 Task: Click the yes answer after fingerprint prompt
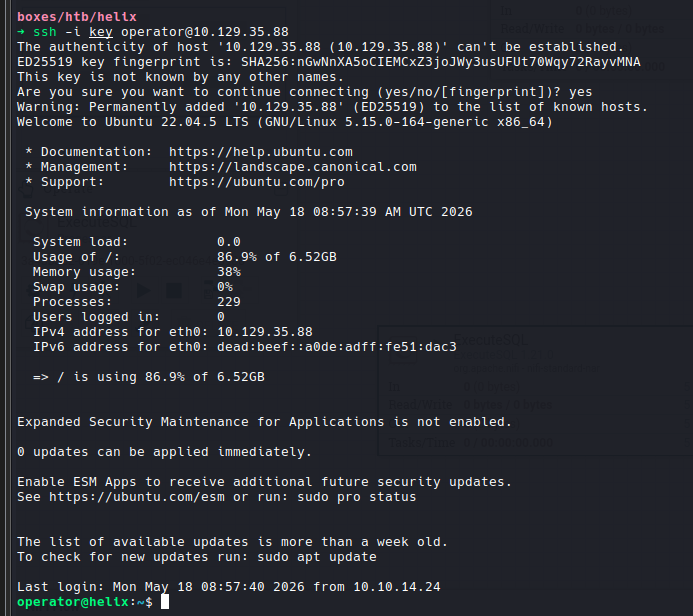580,92
